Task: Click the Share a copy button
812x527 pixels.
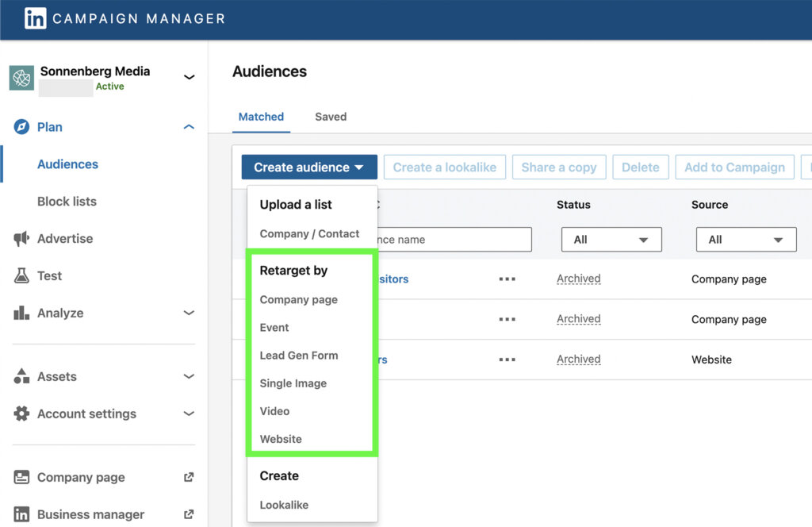Action: pos(559,167)
